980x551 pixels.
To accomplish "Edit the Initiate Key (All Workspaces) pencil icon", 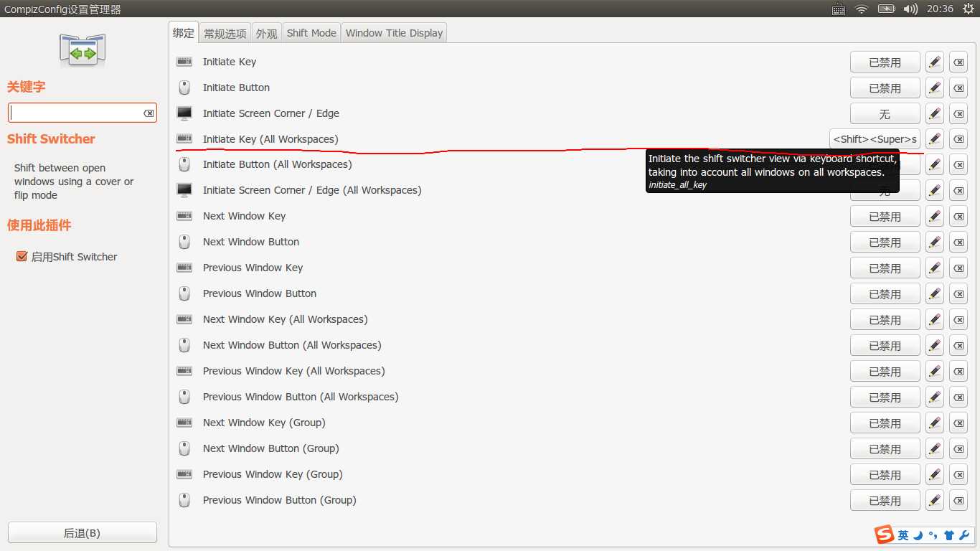I will click(934, 139).
